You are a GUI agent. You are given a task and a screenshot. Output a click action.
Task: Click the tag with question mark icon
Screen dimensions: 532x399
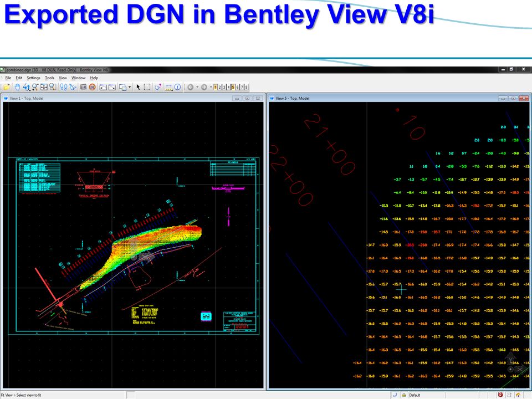tap(158, 87)
